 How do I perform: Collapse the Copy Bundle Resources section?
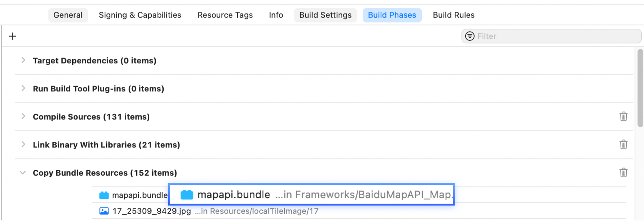click(23, 173)
